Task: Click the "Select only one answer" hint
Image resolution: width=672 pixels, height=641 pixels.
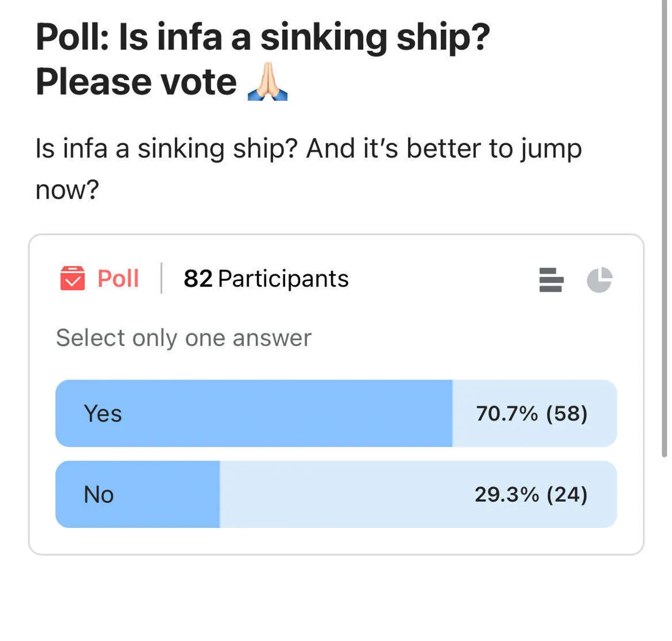Action: (184, 338)
